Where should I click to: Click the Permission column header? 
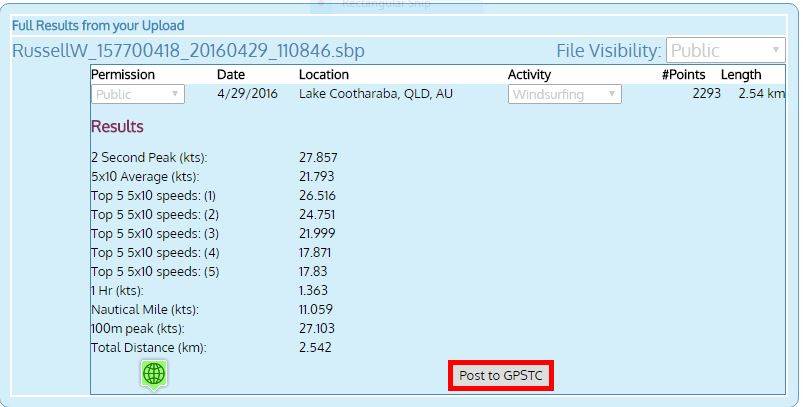click(123, 74)
